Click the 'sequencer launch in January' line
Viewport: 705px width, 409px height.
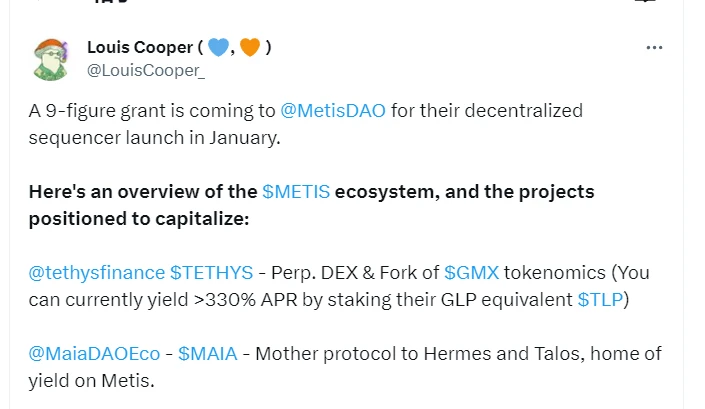coord(155,136)
